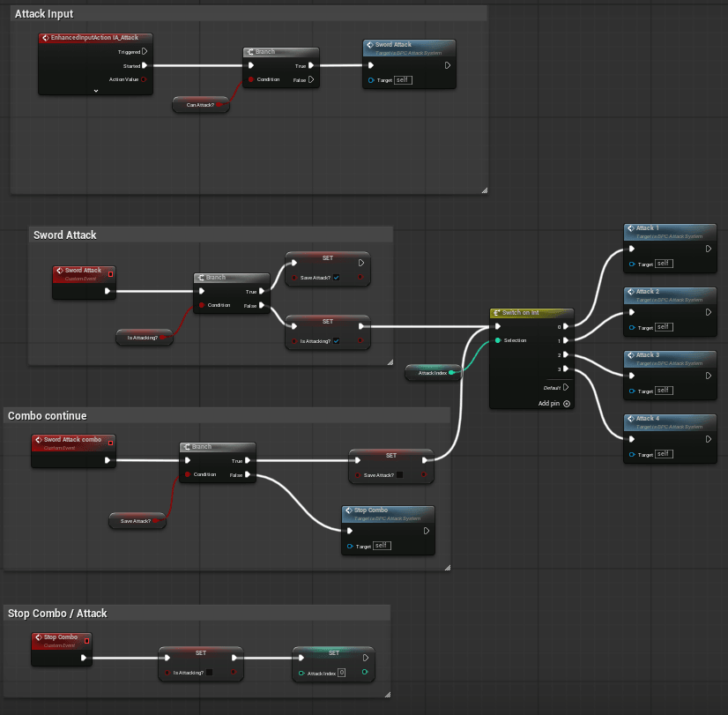
Task: Click the Save Attack? getter variable node
Action: [137, 521]
